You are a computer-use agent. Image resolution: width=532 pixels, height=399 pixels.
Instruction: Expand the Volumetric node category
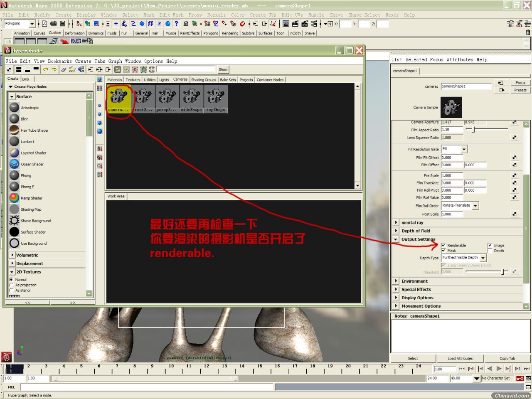(12, 255)
